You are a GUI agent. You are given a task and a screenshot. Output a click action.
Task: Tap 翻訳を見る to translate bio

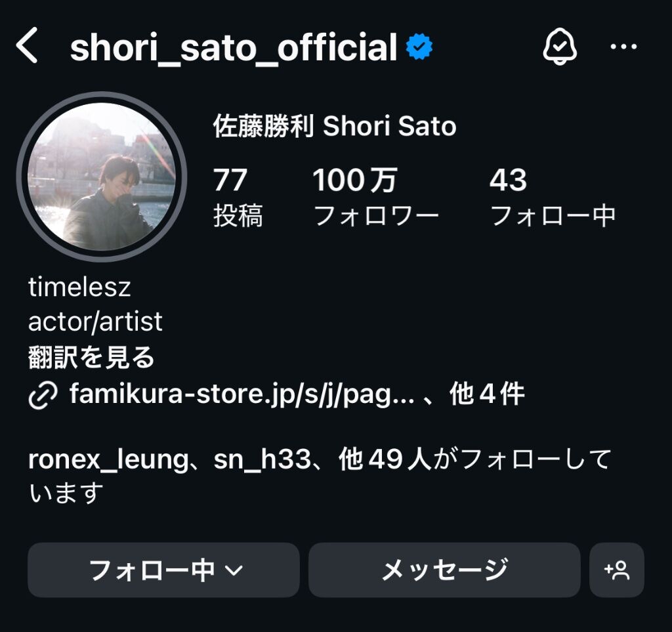91,358
